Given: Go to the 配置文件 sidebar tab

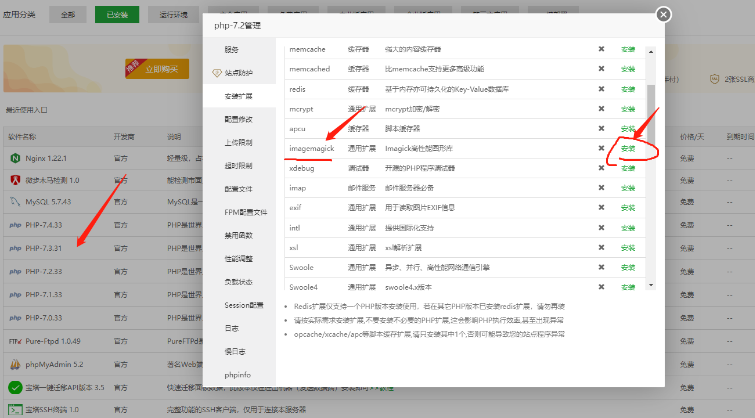Looking at the screenshot, I should pyautogui.click(x=239, y=189).
